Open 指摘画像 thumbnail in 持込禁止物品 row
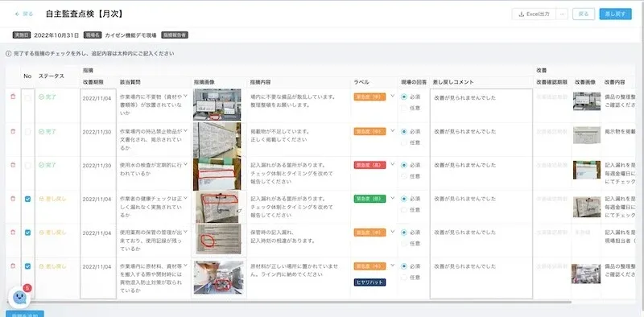644x317 pixels. pyautogui.click(x=217, y=140)
